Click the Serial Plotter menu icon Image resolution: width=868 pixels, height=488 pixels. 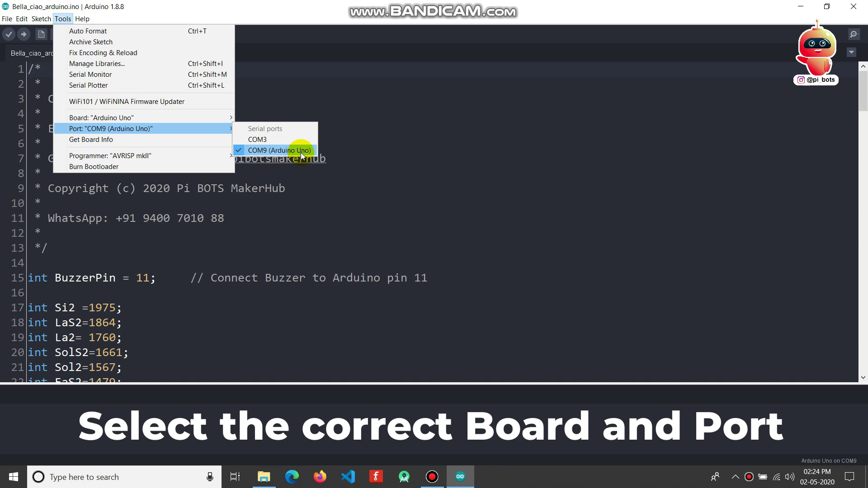pyautogui.click(x=88, y=84)
